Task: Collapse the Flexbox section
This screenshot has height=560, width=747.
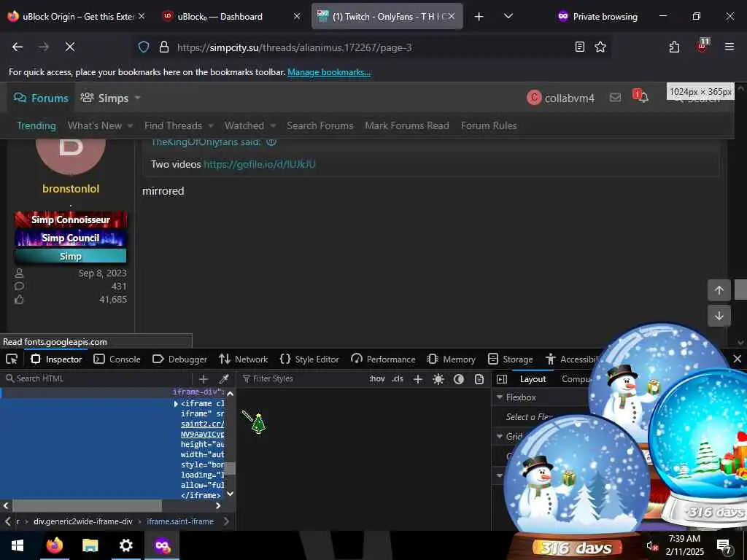Action: coord(500,397)
